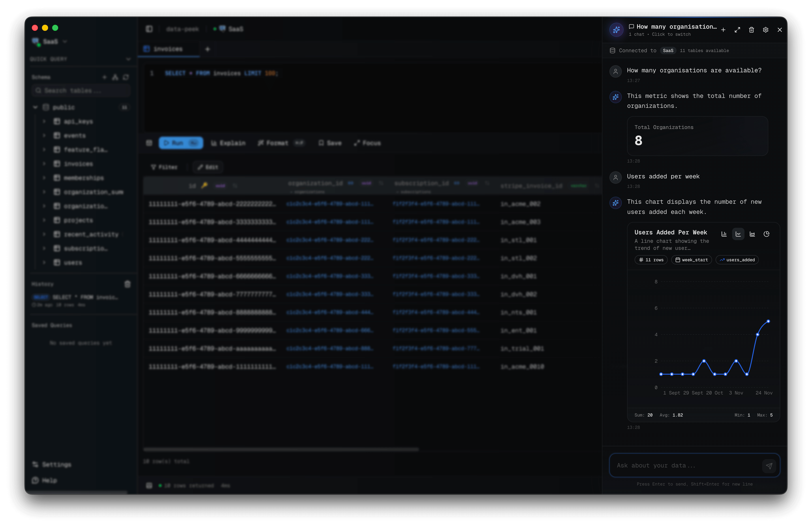Open AI assistant settings gear
This screenshot has width=812, height=527.
pos(765,30)
